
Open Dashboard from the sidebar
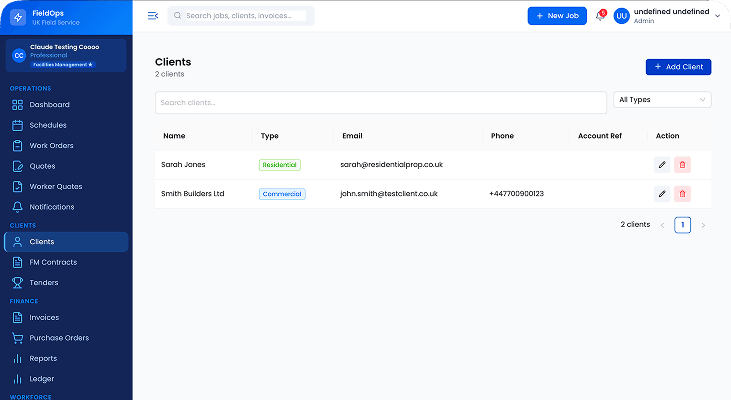click(66, 105)
